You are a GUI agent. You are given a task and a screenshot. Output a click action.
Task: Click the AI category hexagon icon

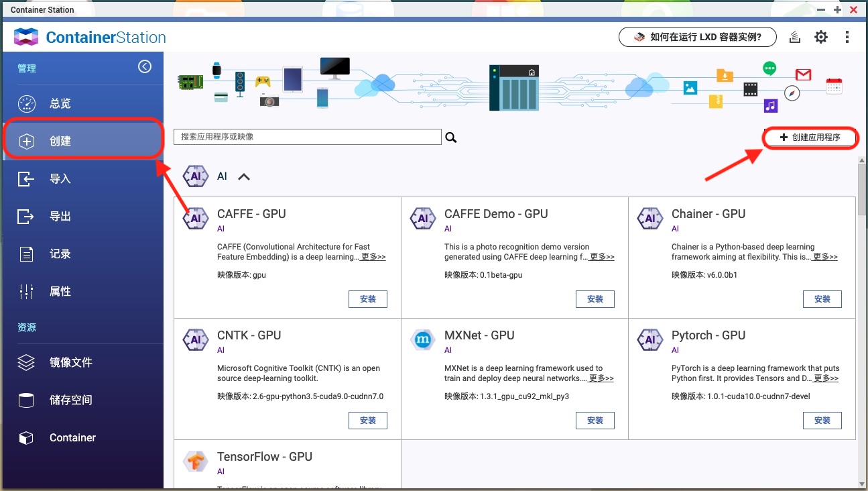click(196, 176)
